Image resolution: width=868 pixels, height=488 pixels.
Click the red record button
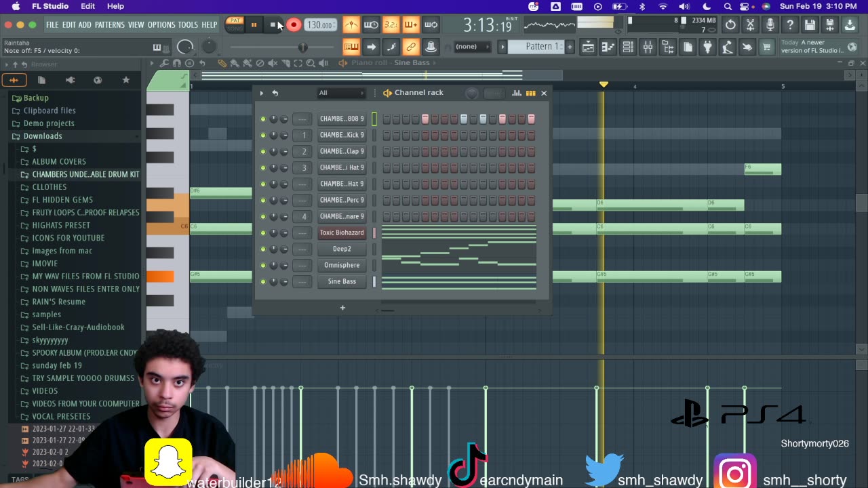click(x=293, y=25)
